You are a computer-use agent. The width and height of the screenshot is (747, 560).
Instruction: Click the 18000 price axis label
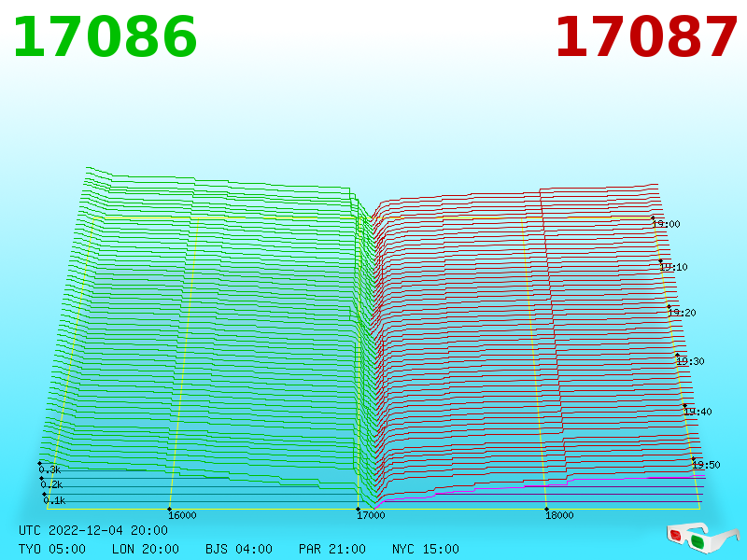coord(559,515)
